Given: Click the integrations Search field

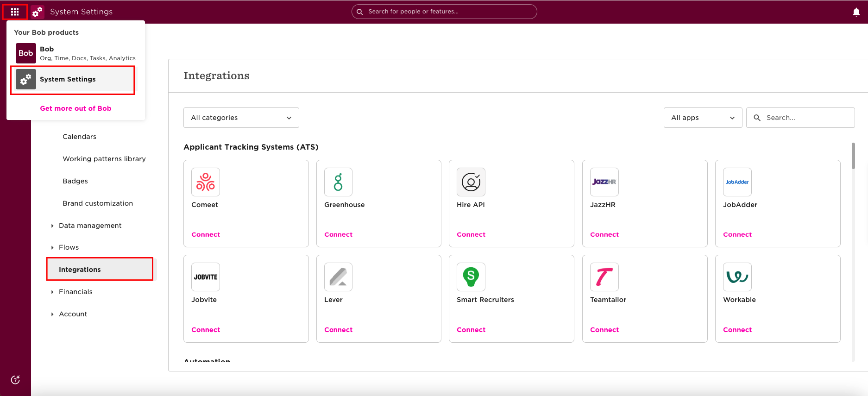Looking at the screenshot, I should coord(800,118).
